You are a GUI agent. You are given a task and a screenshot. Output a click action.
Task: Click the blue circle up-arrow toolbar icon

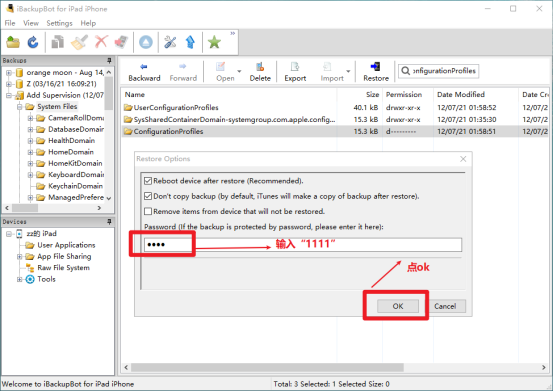click(146, 42)
